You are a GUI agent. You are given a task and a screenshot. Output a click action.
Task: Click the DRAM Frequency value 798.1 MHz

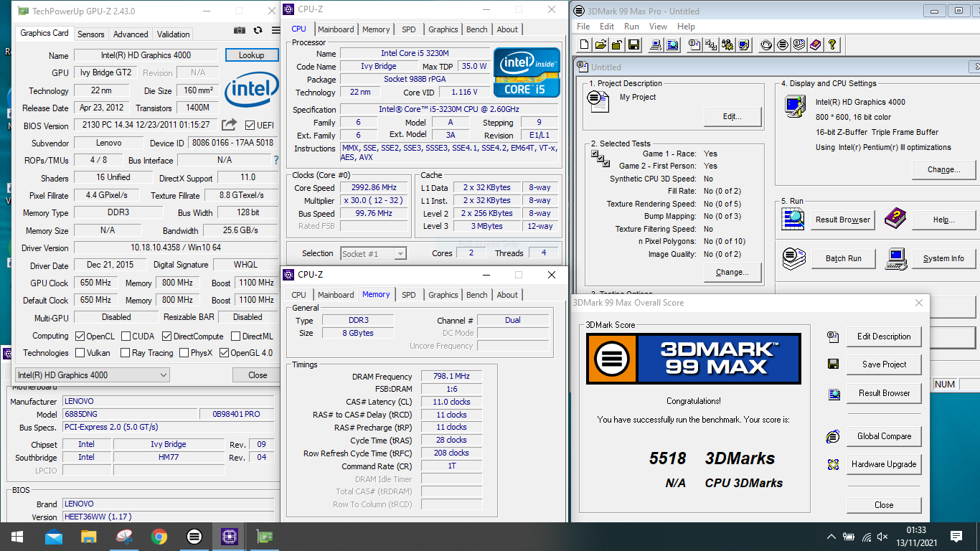coord(451,377)
